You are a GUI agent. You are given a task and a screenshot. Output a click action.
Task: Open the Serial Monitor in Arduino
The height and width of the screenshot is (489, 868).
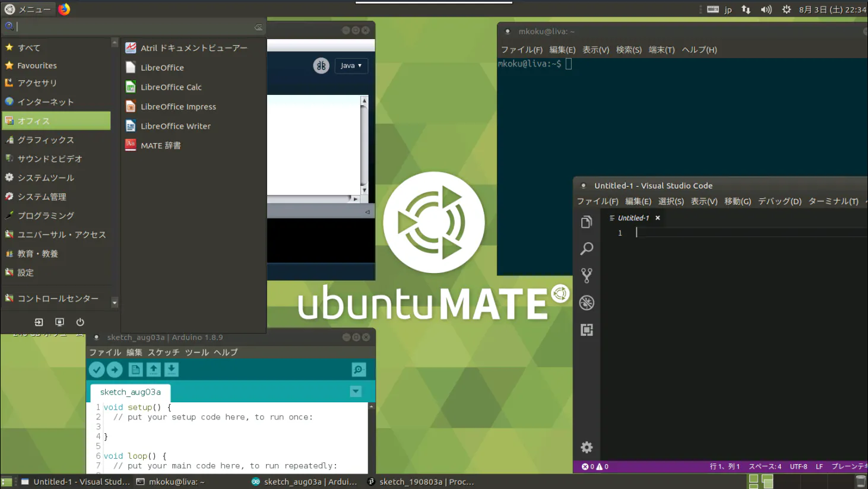click(358, 370)
